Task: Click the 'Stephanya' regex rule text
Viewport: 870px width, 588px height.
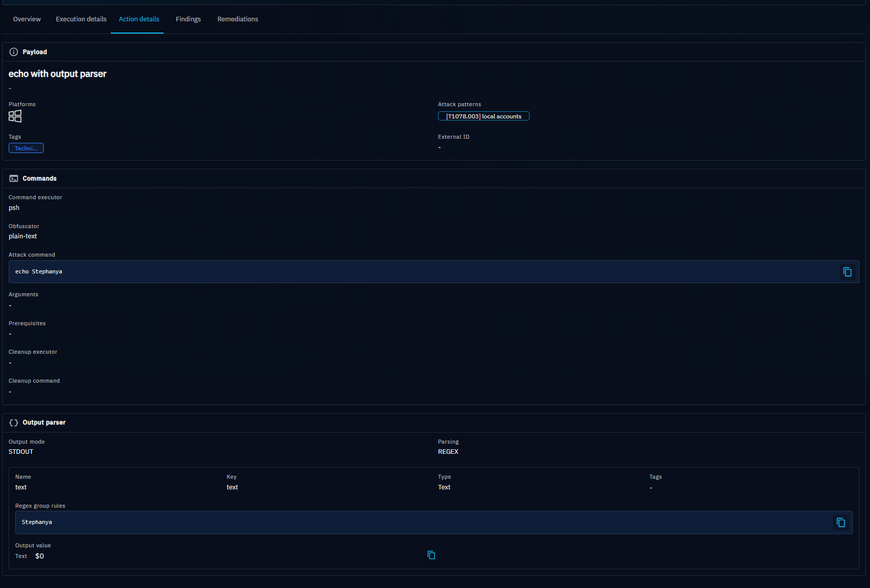Action: (x=37, y=522)
